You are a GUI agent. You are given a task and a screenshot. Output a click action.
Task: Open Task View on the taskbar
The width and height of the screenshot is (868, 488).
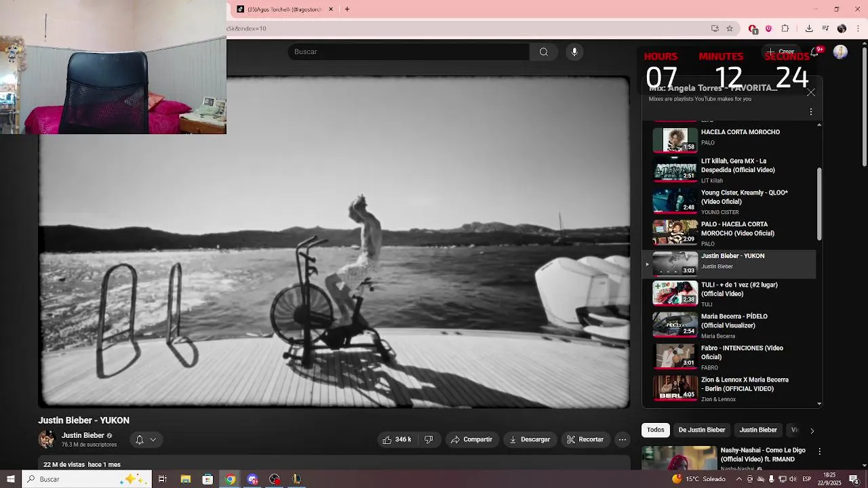pos(163,479)
